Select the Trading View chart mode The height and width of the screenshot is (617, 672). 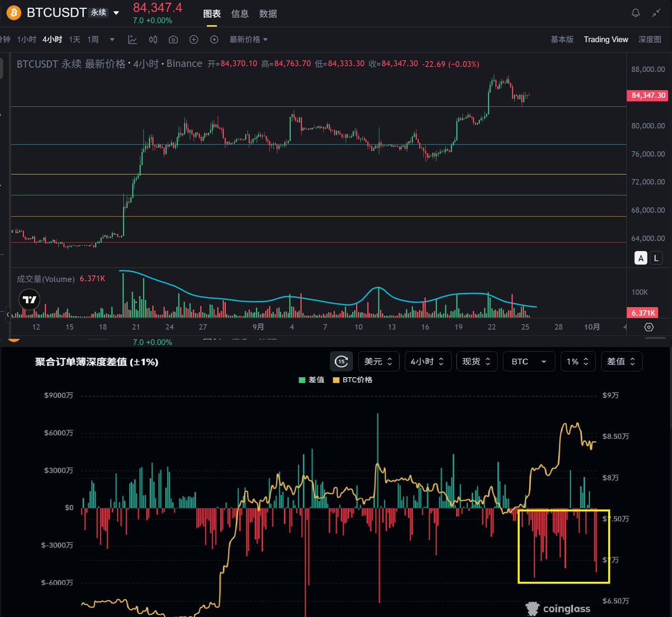point(606,40)
